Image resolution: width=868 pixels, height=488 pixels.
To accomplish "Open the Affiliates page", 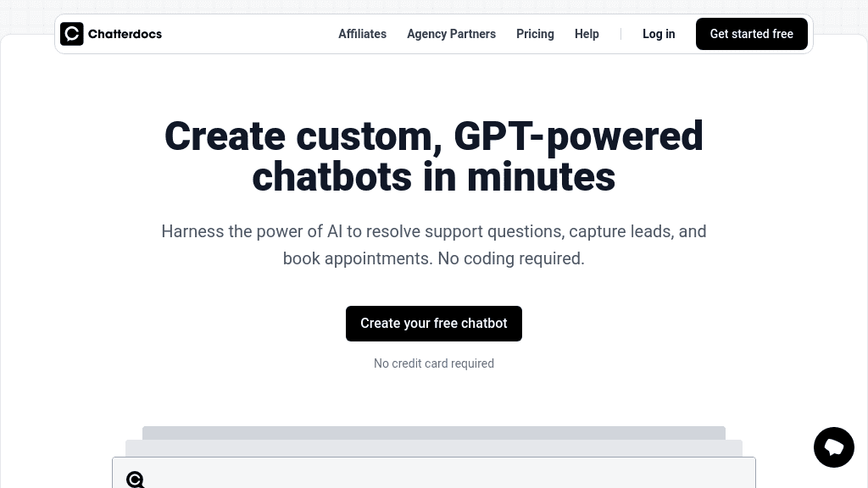I will click(x=362, y=34).
